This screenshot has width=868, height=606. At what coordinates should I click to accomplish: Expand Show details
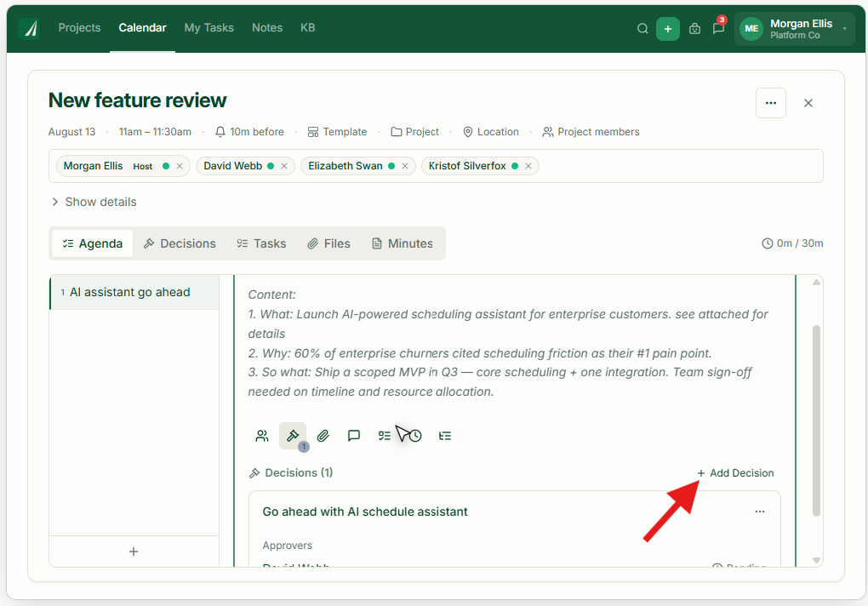pyautogui.click(x=94, y=202)
